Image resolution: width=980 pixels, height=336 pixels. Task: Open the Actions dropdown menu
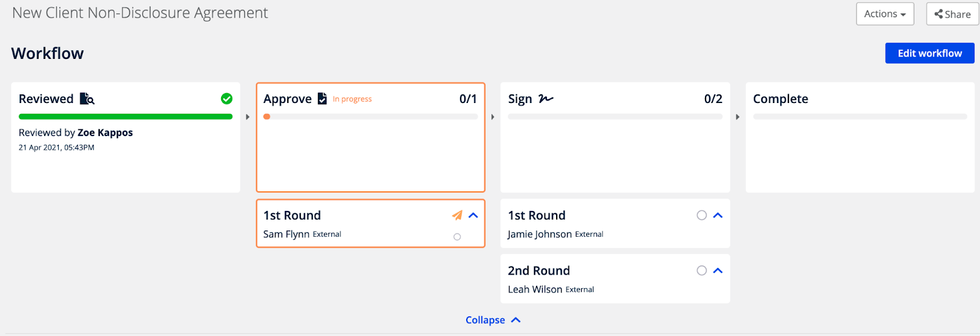click(x=885, y=14)
